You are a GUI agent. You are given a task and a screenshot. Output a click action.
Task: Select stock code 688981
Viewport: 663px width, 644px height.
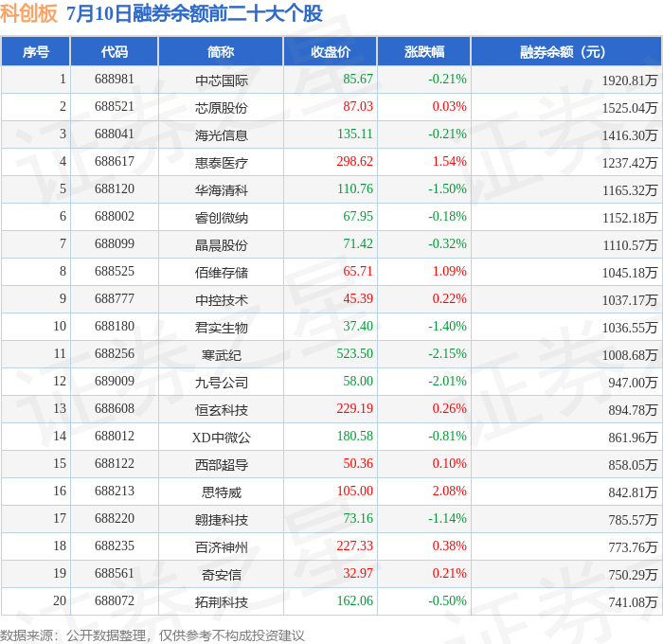115,79
